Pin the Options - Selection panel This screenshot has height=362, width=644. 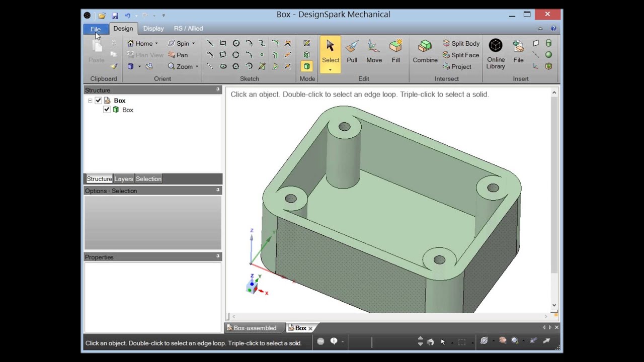pos(218,191)
